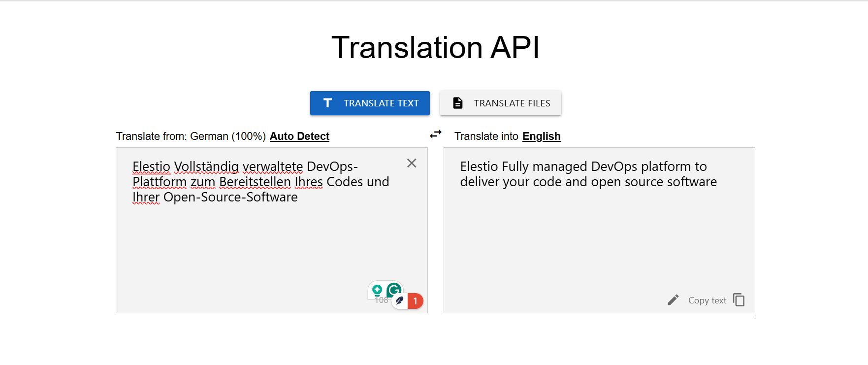This screenshot has height=365, width=868.
Task: Click the Translation API heading
Action: tap(435, 48)
